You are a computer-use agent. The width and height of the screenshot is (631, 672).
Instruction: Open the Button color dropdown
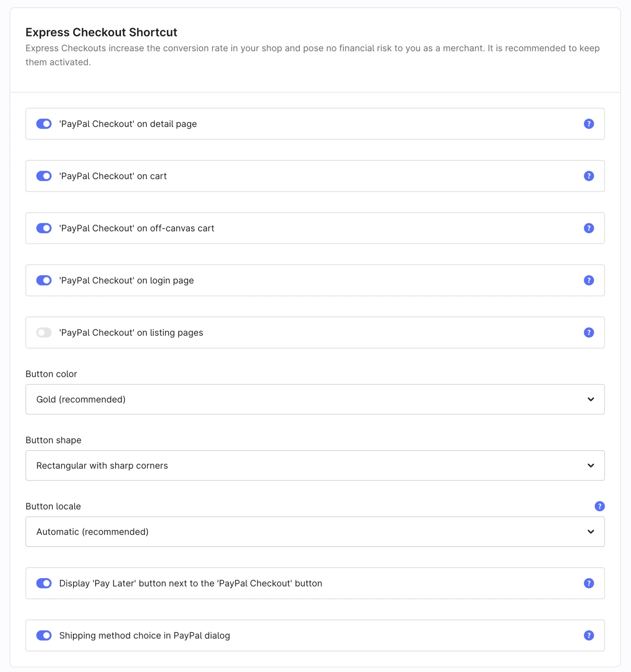315,399
